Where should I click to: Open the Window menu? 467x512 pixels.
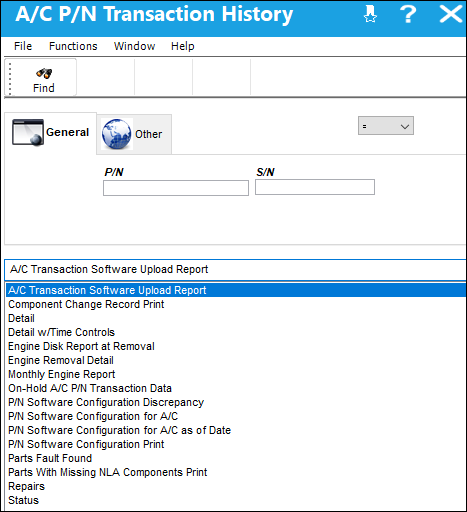click(134, 46)
